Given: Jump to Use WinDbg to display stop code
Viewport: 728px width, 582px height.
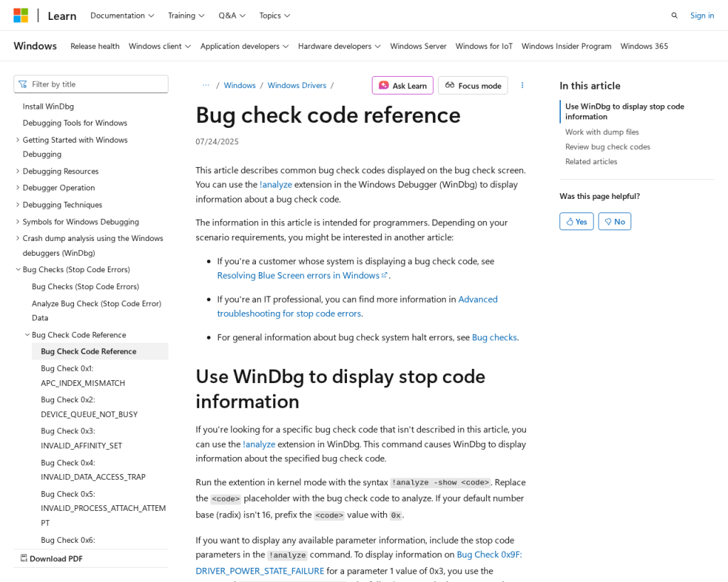Looking at the screenshot, I should [x=624, y=112].
